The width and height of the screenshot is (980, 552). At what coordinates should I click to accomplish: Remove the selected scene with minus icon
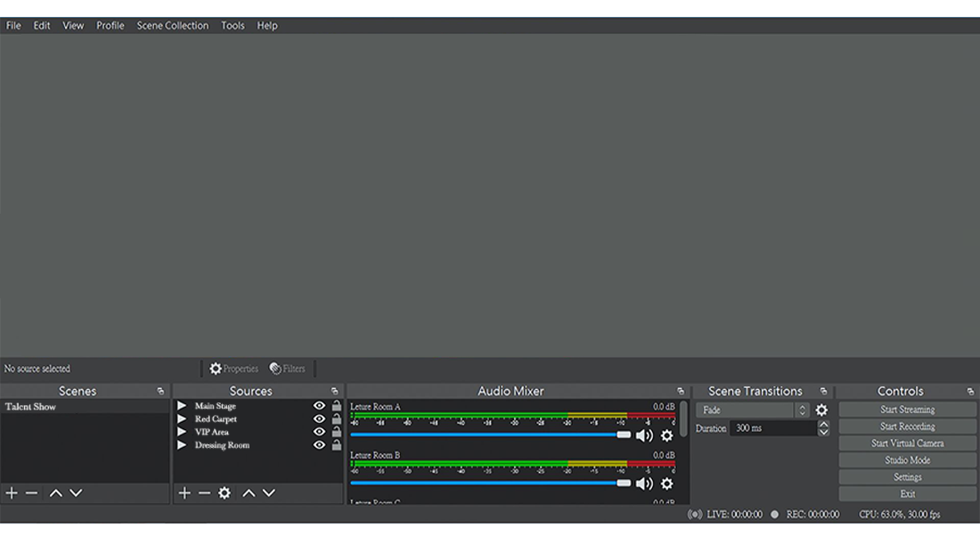point(31,493)
